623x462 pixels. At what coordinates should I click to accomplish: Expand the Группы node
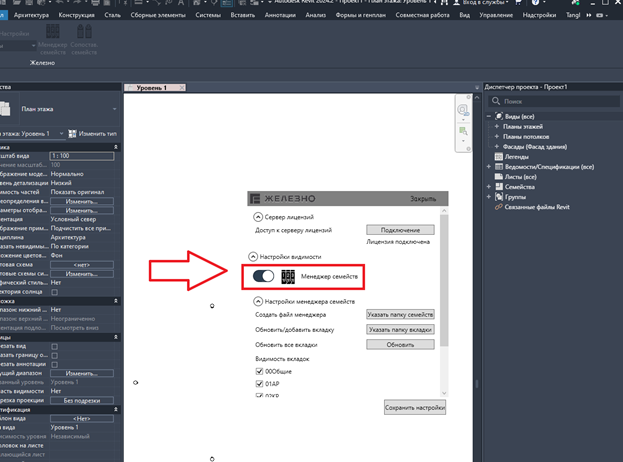[489, 197]
